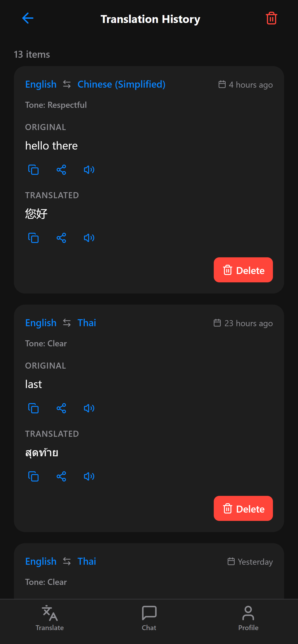Listen to the Chinese translation 您好
The height and width of the screenshot is (644, 298).
[x=89, y=238]
